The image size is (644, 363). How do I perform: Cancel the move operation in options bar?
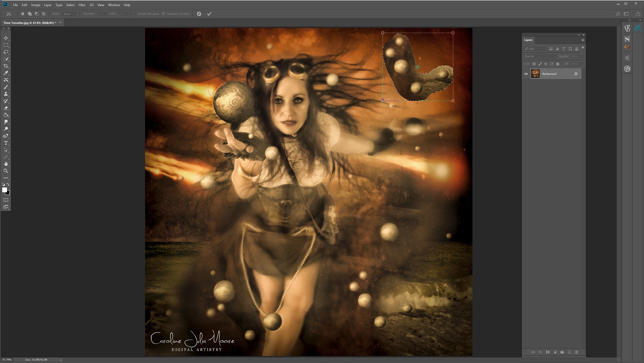(x=199, y=14)
